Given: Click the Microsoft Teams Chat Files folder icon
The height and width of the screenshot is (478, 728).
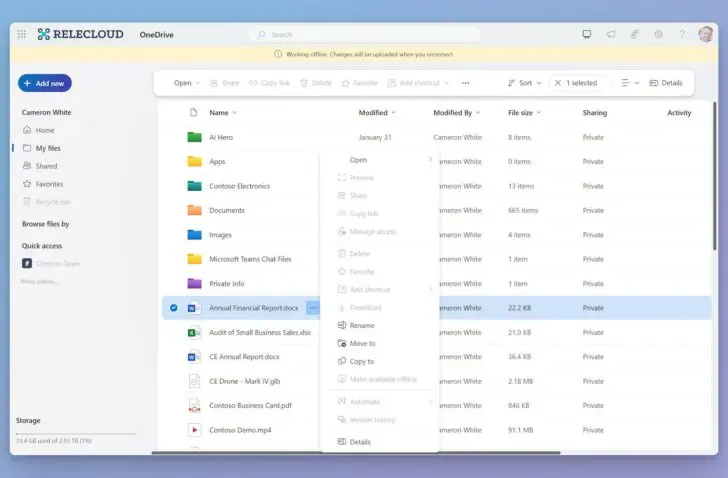Looking at the screenshot, I should [194, 259].
